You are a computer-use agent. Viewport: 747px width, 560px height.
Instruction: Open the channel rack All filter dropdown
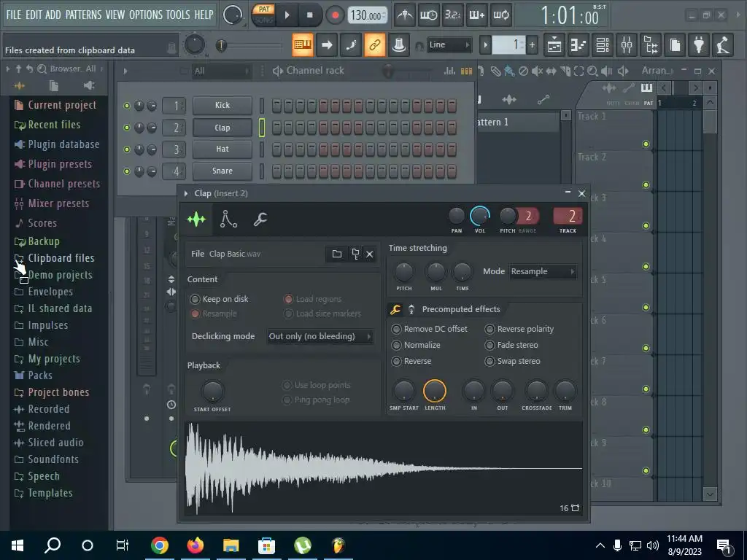(221, 71)
